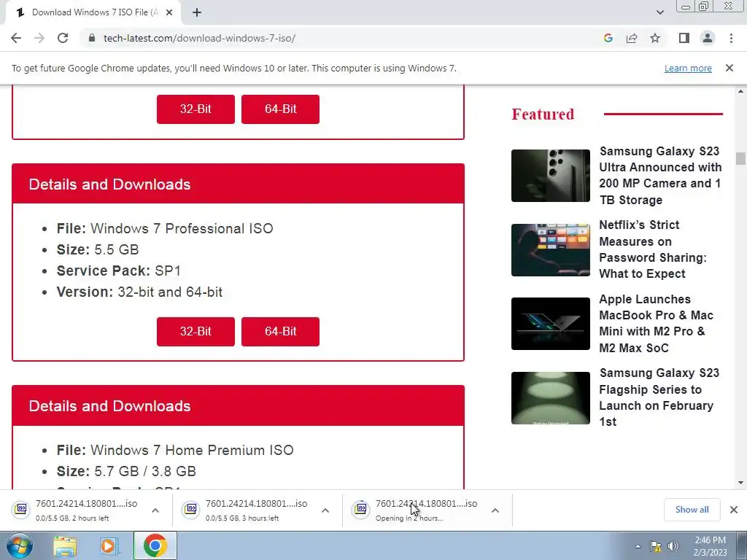Close the downloads shelf
The width and height of the screenshot is (747, 560).
tap(734, 510)
